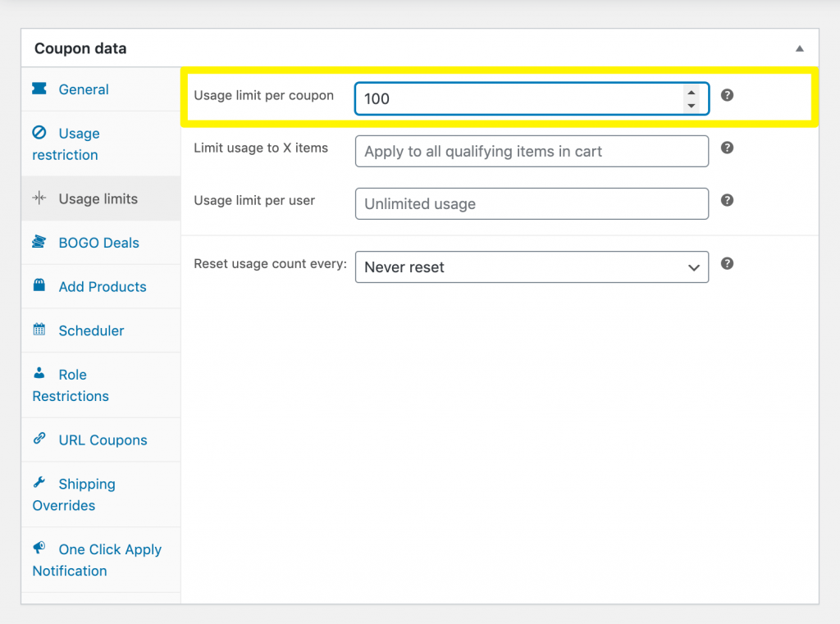This screenshot has width=840, height=624.
Task: Open help tooltip for Usage limit per coupon
Action: pyautogui.click(x=727, y=95)
